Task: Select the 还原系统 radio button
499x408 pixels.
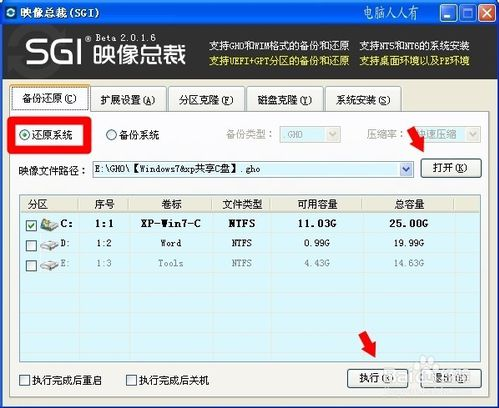Action: coord(24,135)
